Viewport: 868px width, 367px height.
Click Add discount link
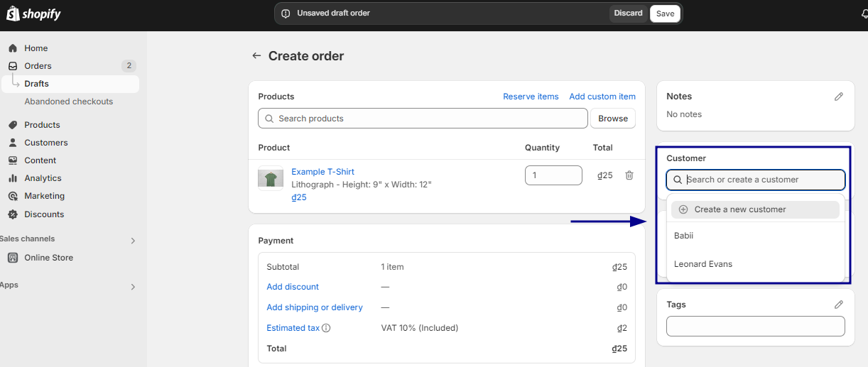pos(293,287)
